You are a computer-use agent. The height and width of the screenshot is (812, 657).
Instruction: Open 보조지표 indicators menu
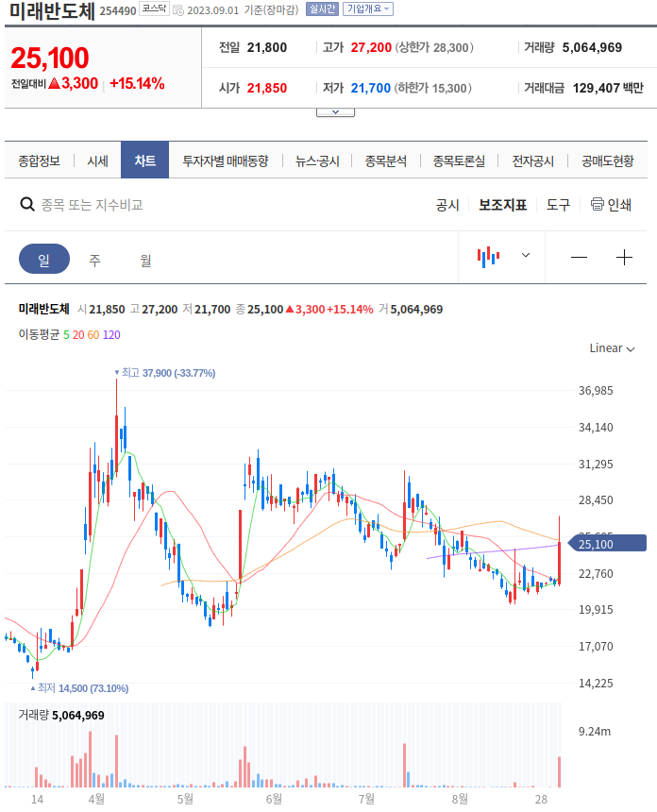pos(503,205)
